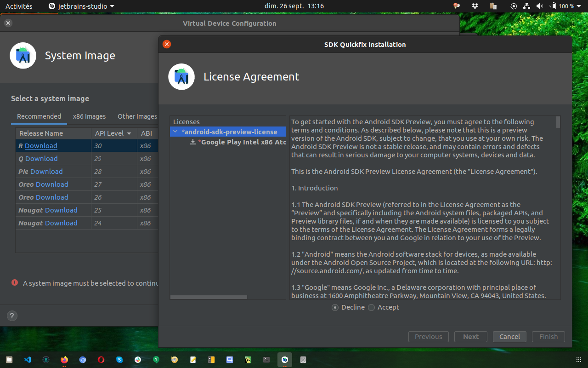Download the R system image
The image size is (588, 368).
click(x=41, y=146)
